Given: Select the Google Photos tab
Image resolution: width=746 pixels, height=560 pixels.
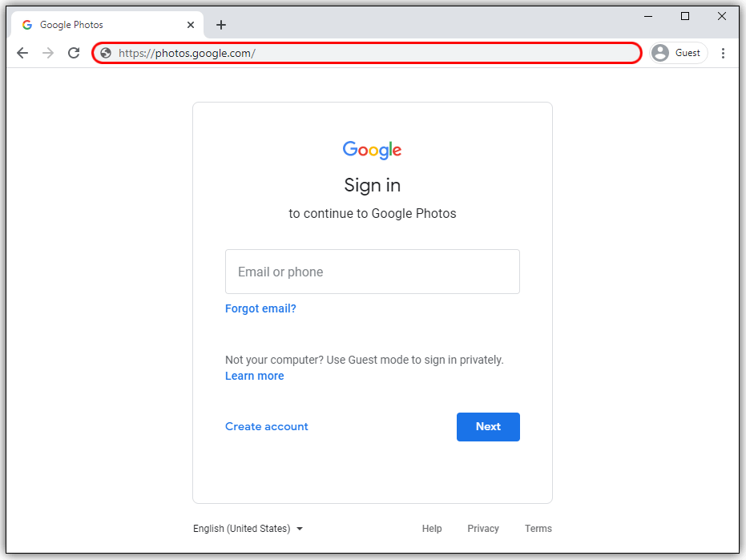Looking at the screenshot, I should tap(96, 25).
